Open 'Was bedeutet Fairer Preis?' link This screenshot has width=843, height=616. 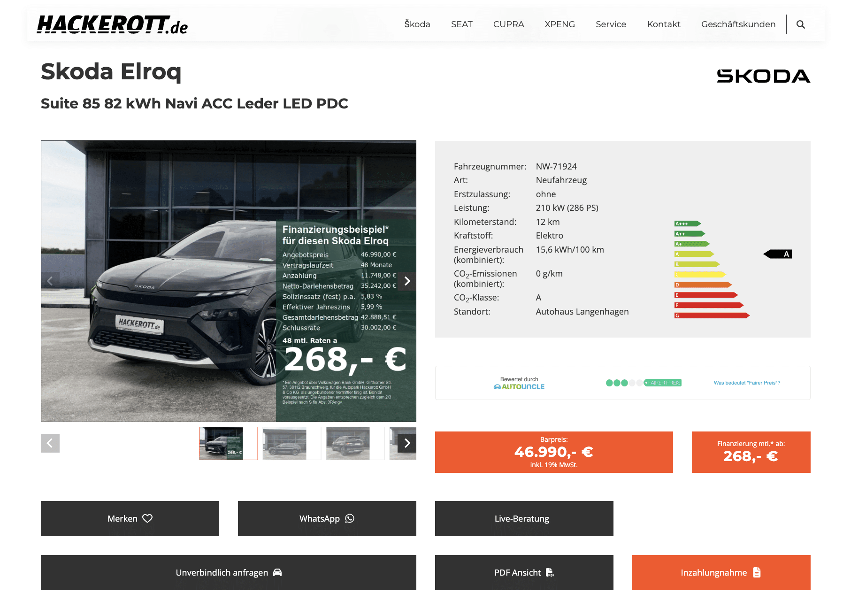[x=747, y=383]
